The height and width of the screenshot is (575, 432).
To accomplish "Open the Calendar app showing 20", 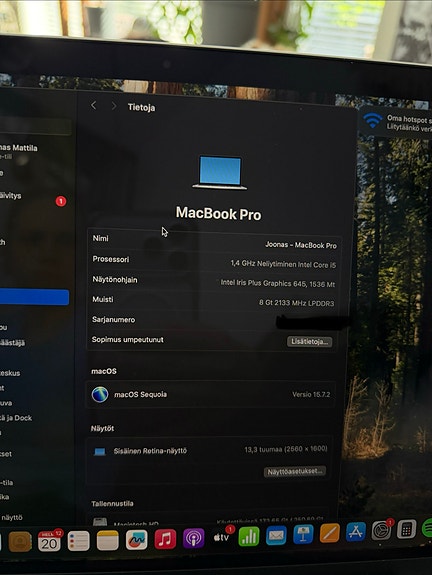I will pyautogui.click(x=49, y=541).
